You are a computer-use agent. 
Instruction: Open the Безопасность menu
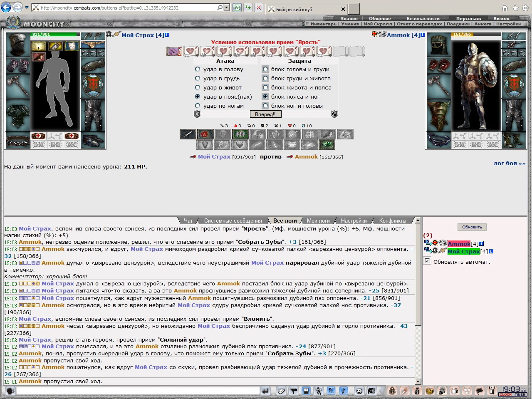pos(423,18)
